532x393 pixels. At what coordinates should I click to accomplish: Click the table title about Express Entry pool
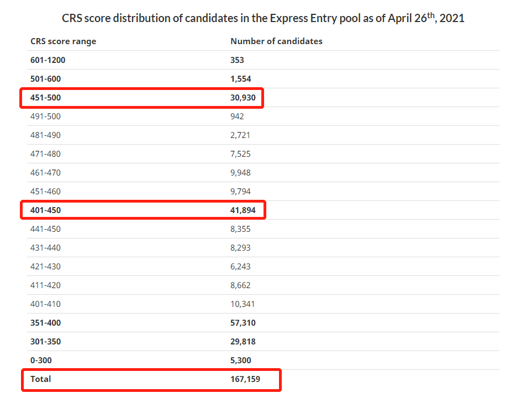pos(263,18)
